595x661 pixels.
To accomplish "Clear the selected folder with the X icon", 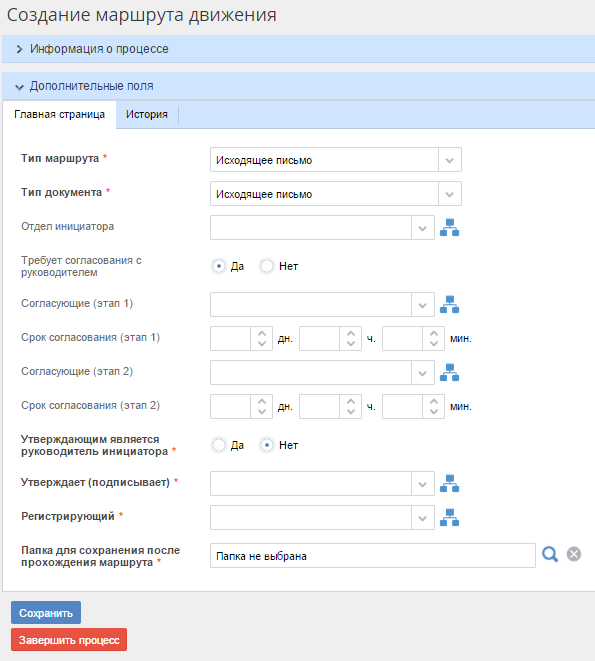I will pyautogui.click(x=573, y=554).
